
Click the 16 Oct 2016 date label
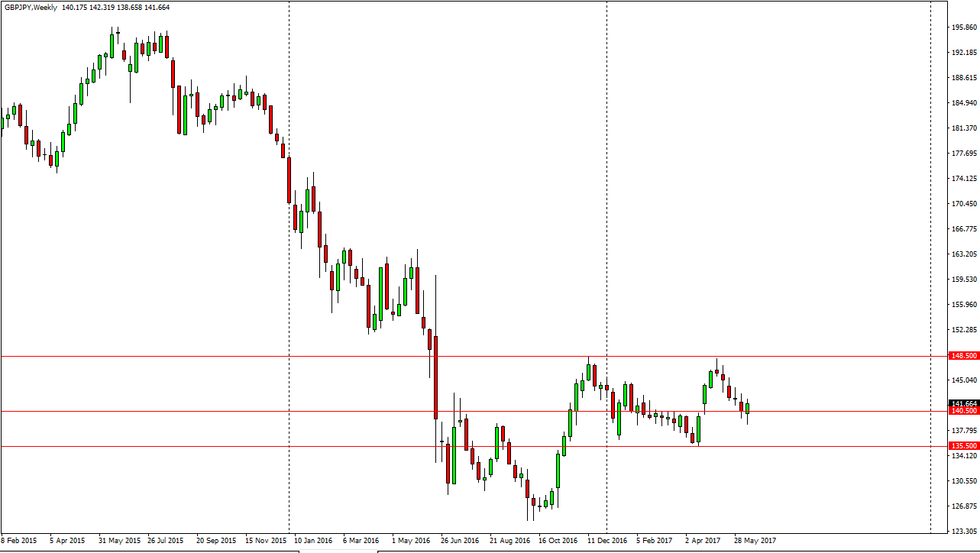click(557, 539)
